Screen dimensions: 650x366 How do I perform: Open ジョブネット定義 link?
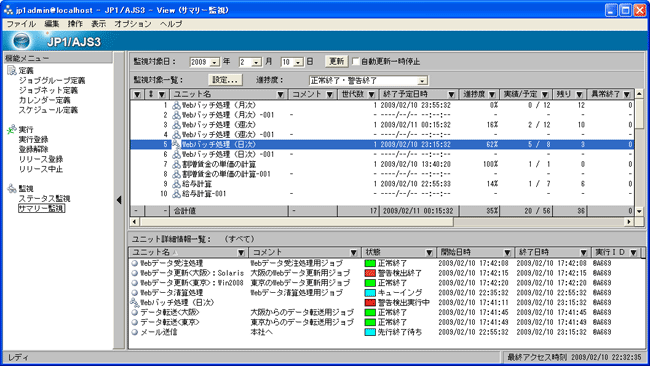(x=48, y=90)
